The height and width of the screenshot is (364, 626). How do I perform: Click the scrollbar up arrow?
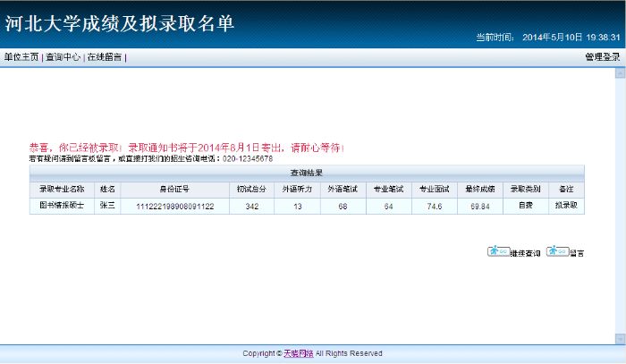coord(618,72)
